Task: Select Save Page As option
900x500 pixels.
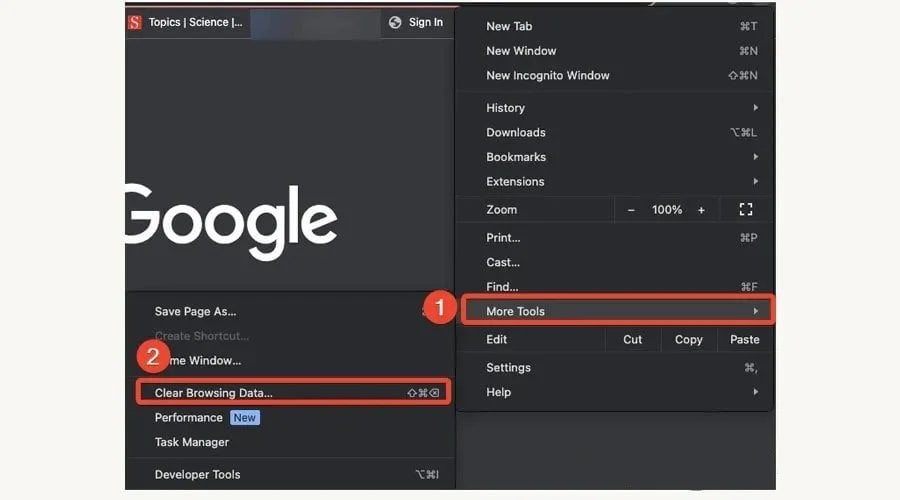Action: pyautogui.click(x=195, y=311)
